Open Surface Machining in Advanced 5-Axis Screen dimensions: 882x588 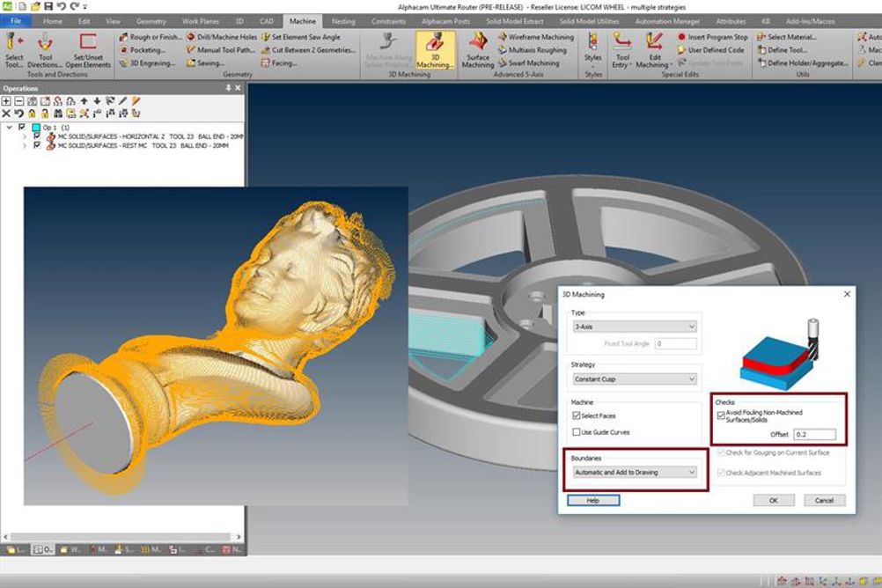tap(478, 50)
